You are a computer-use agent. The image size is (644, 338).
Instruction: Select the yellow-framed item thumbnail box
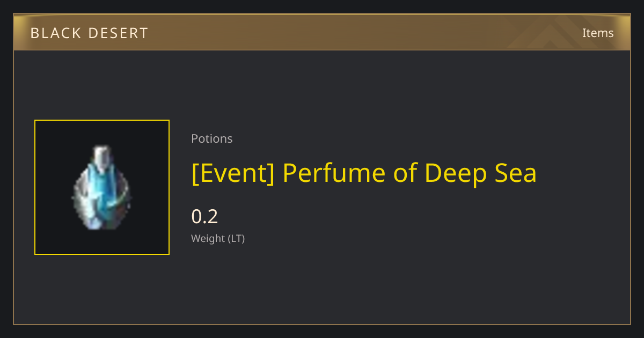[102, 187]
